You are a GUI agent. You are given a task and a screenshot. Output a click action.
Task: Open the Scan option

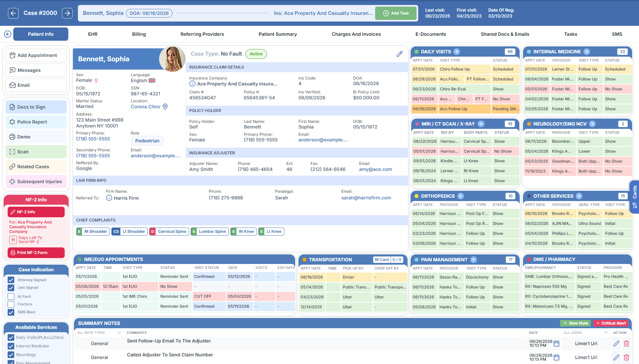pyautogui.click(x=36, y=152)
